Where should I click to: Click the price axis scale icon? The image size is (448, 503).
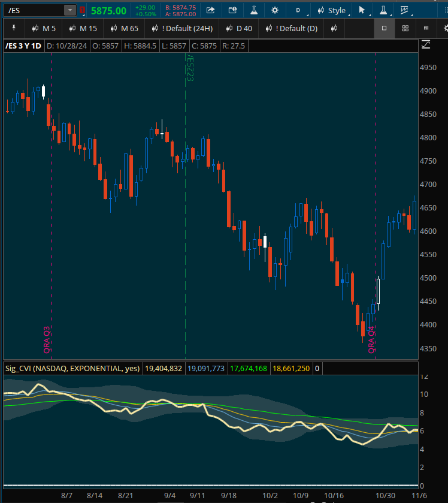tap(426, 45)
